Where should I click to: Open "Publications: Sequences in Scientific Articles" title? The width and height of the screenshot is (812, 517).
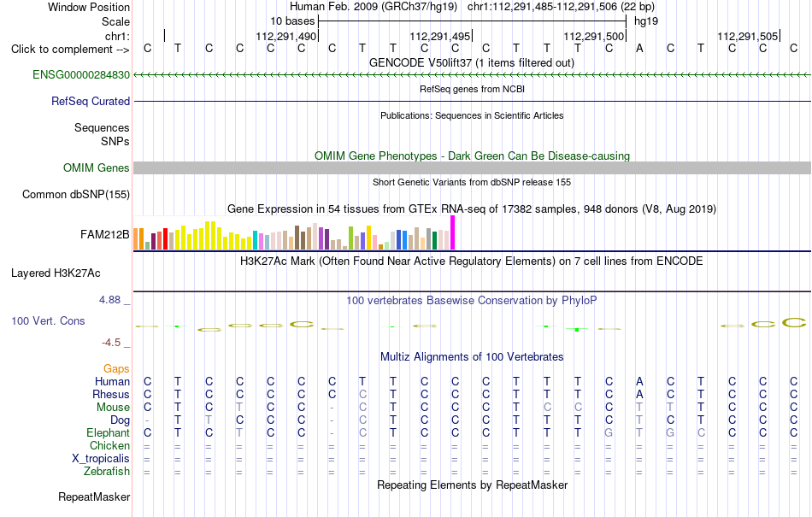(x=472, y=115)
